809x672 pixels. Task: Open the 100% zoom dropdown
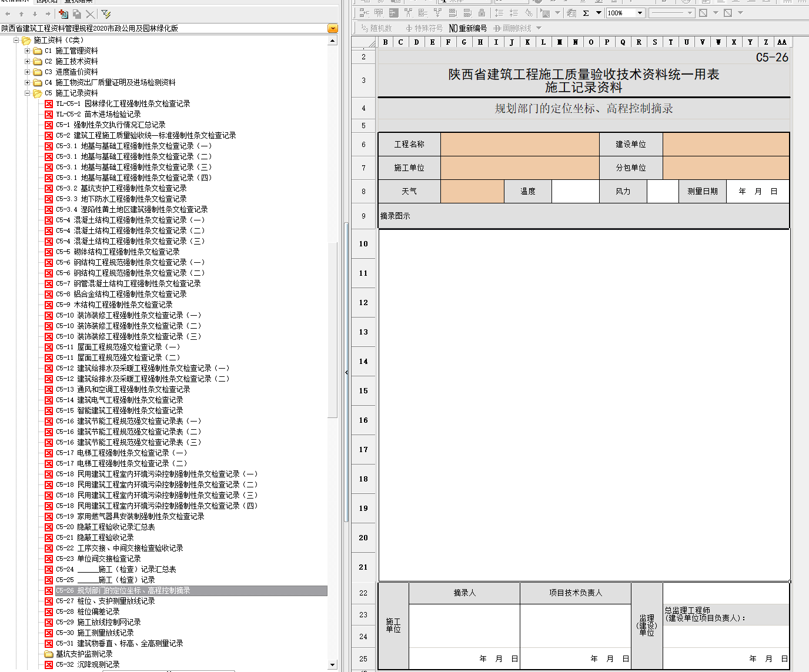[640, 13]
